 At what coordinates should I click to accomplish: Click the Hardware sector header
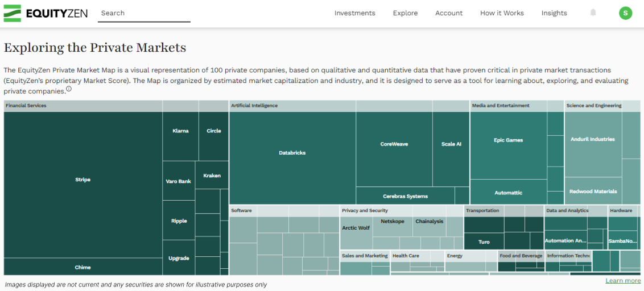pos(624,210)
